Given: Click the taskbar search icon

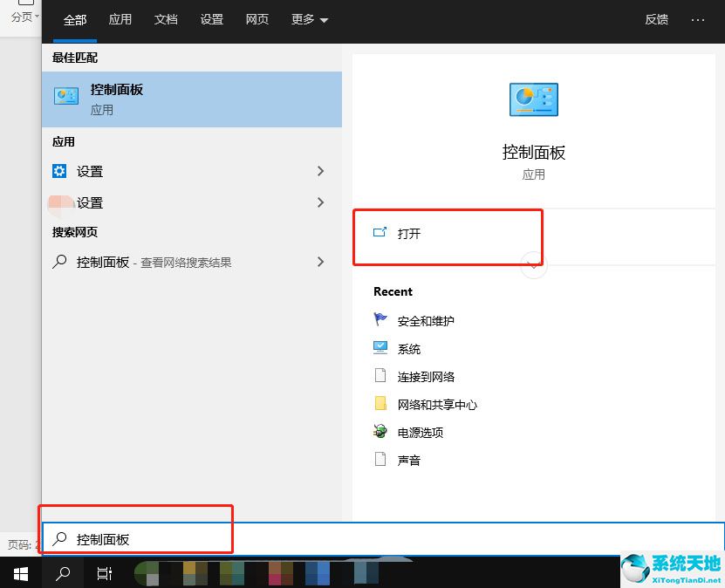Looking at the screenshot, I should pos(63,573).
